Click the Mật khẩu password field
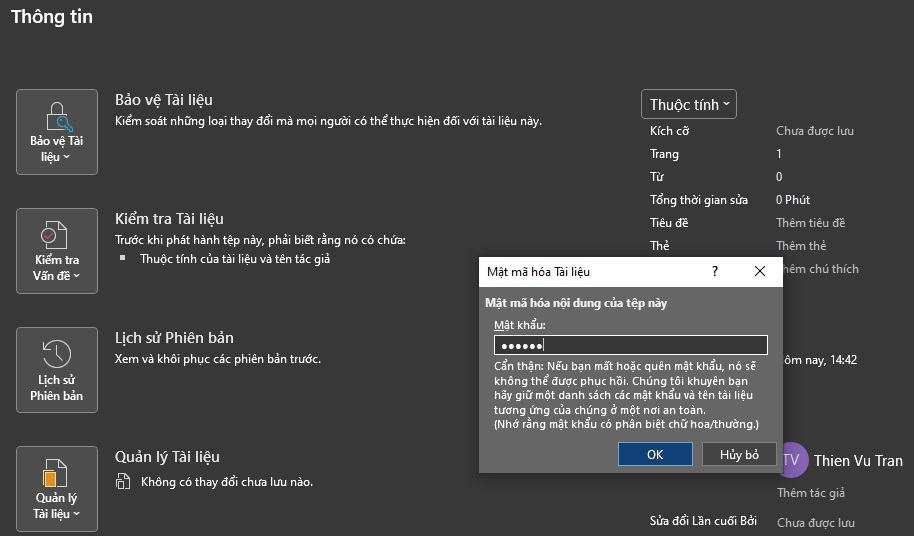 coord(630,345)
